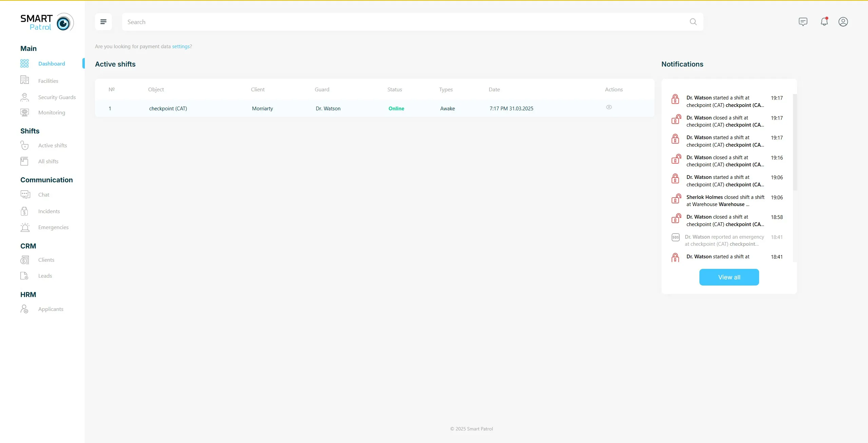Click guard Dr. Watson in shifts table
Viewport: 868px width, 443px height.
tap(328, 109)
